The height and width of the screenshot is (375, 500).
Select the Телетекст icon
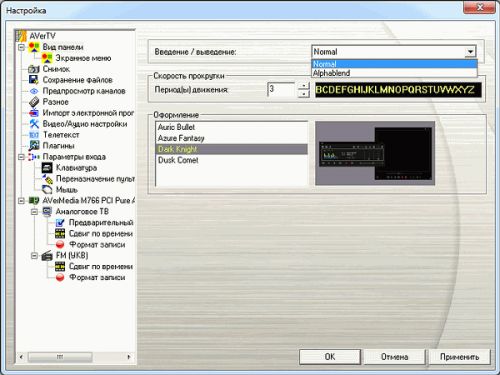[x=34, y=135]
